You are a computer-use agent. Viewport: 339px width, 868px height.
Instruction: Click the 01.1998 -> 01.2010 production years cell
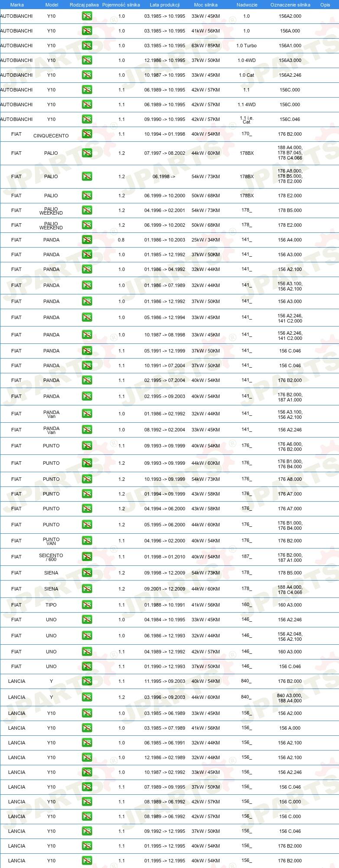165,557
